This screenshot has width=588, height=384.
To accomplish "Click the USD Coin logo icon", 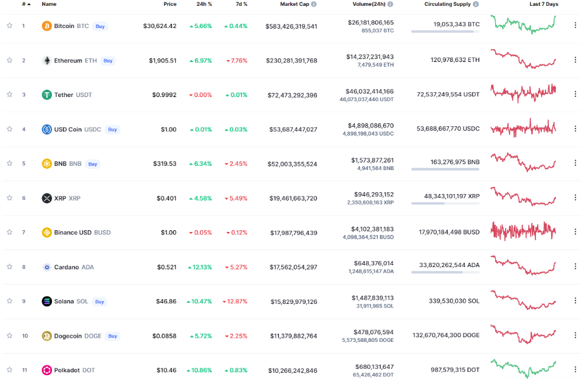I will (x=47, y=129).
